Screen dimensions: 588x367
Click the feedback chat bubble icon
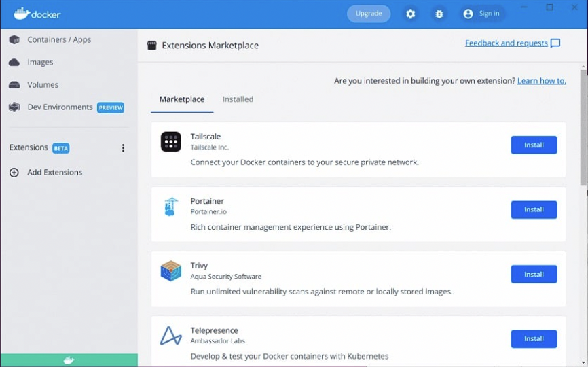[x=555, y=43]
